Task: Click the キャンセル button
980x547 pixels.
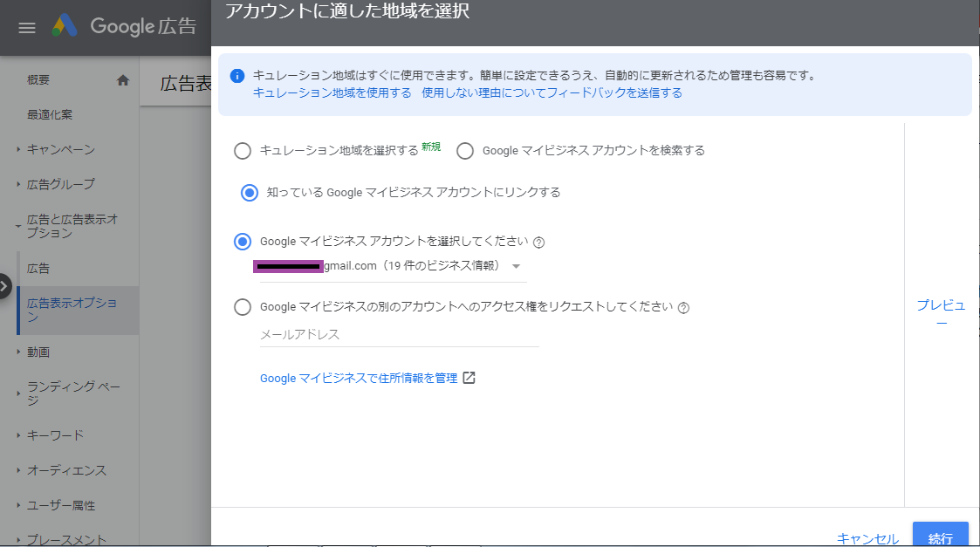Action: tap(867, 538)
